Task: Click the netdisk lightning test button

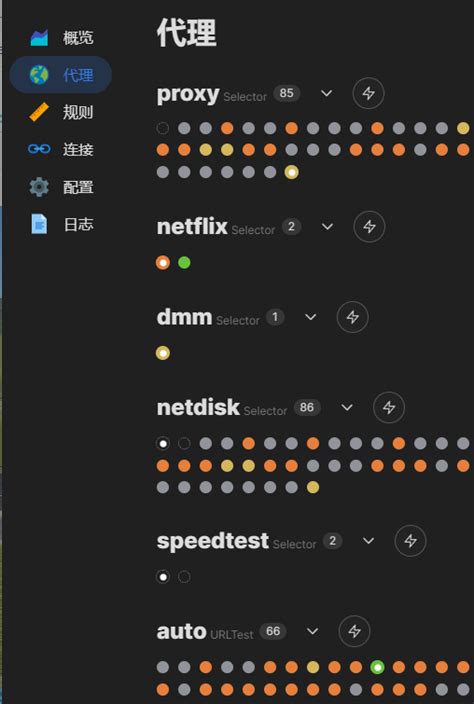Action: click(389, 407)
